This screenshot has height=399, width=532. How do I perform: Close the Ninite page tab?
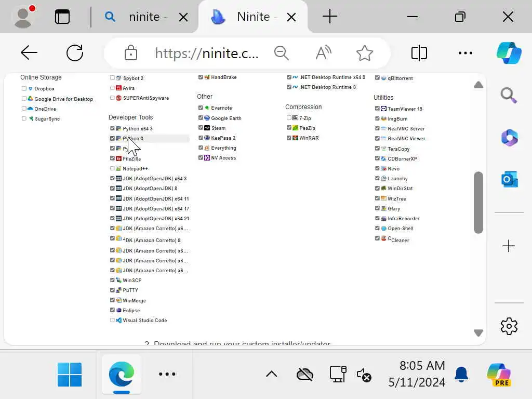pos(291,17)
